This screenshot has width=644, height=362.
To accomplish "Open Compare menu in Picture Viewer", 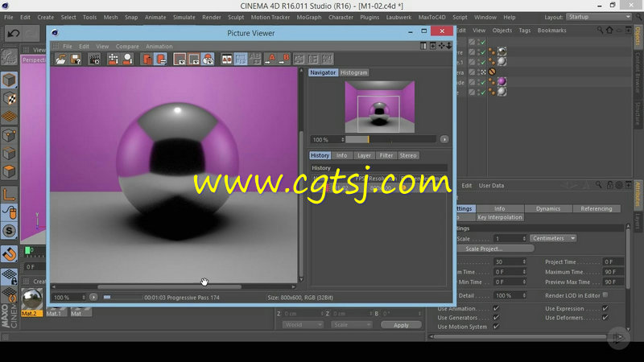I will click(x=127, y=47).
